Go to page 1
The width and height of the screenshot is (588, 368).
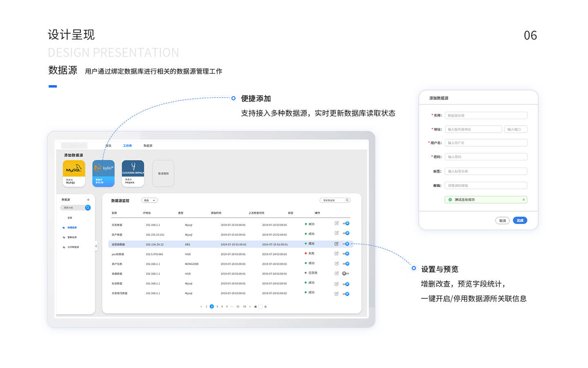(x=206, y=306)
